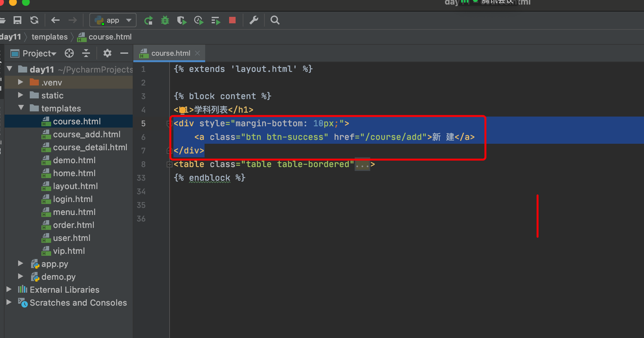Click templates in the breadcrumb bar
This screenshot has width=644, height=338.
pyautogui.click(x=50, y=37)
